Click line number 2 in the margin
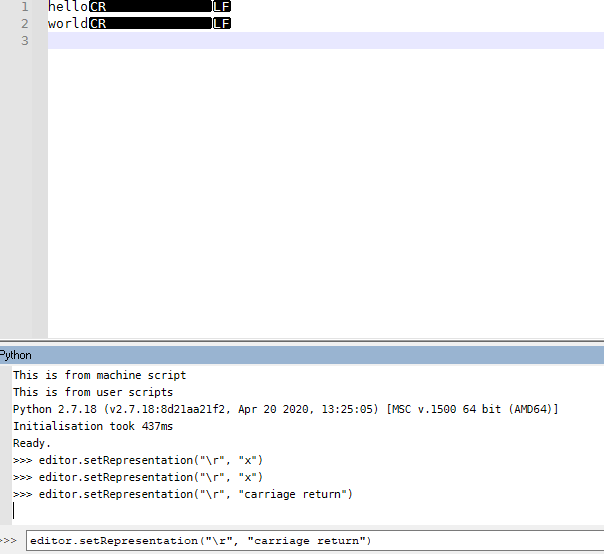The width and height of the screenshot is (604, 554). coord(25,24)
